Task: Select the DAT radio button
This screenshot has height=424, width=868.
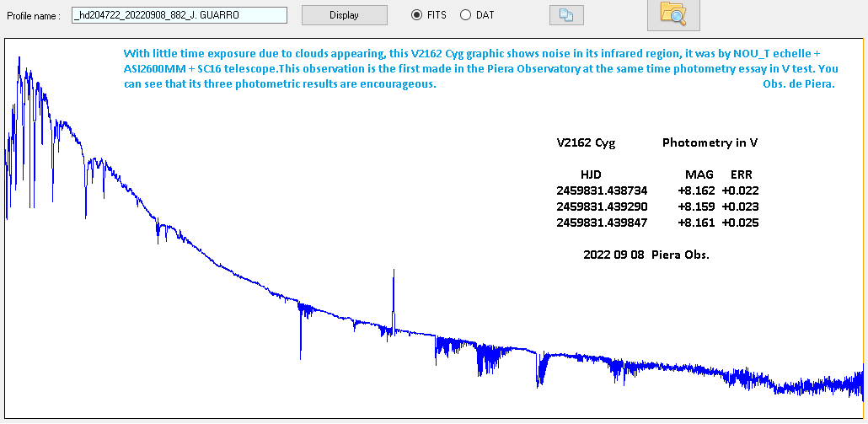Action: point(466,15)
